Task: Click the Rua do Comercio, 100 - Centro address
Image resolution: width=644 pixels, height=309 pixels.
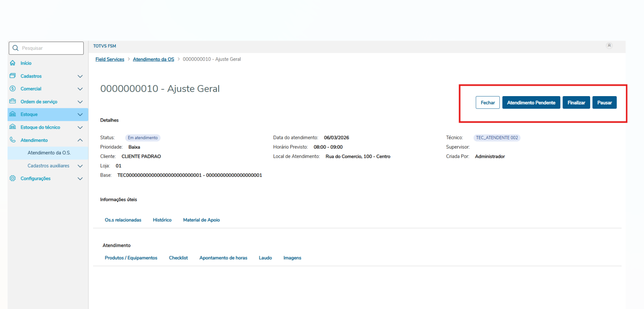Action: pyautogui.click(x=358, y=157)
